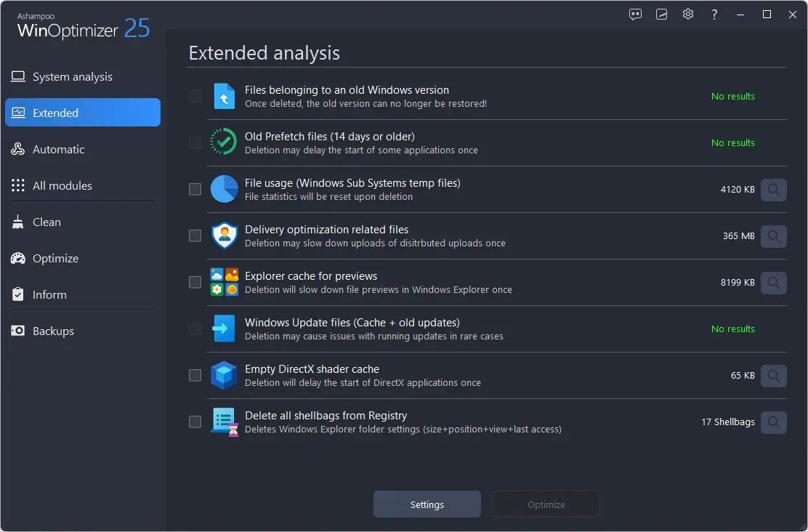Inspect Explorer cache previews with magnifier button

(773, 283)
